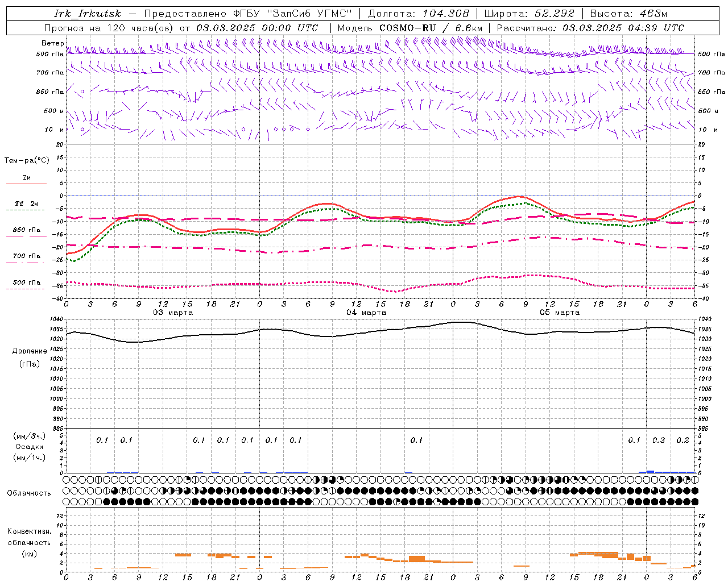Click the (гПа) pressure unit label
The width and height of the screenshot is (728, 582).
pyautogui.click(x=29, y=364)
